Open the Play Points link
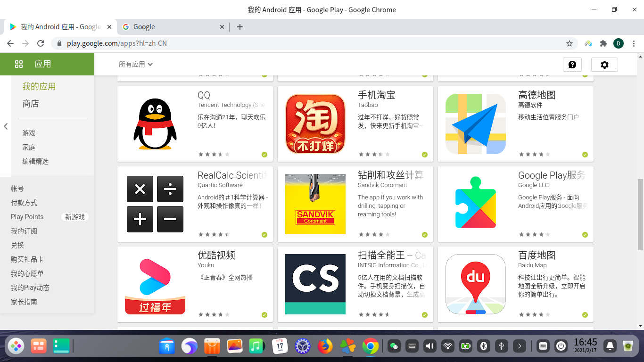This screenshot has width=644, height=362. click(27, 217)
